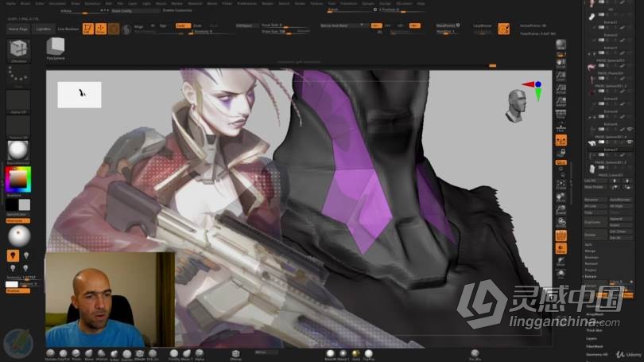Select the Standard brush in bottom shelf
644x362 pixels.
51,353
